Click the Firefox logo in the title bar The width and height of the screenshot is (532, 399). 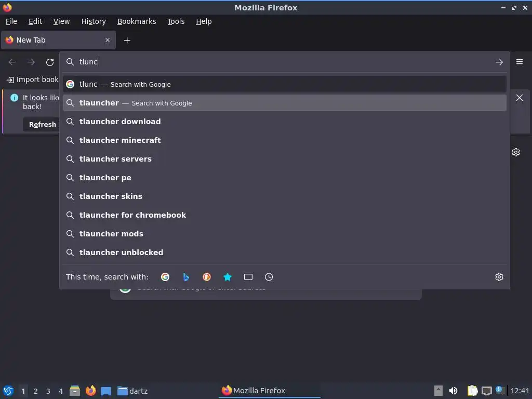pos(7,7)
